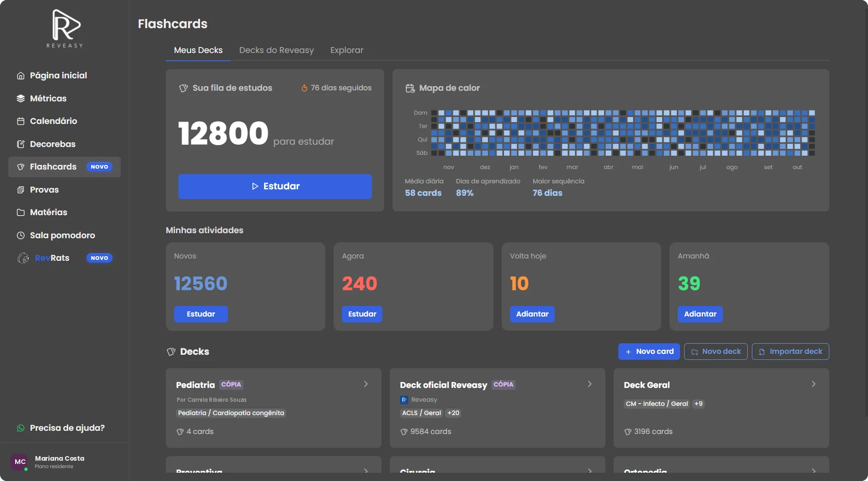Click the Provas document icon
Image resolution: width=868 pixels, height=481 pixels.
coord(21,190)
